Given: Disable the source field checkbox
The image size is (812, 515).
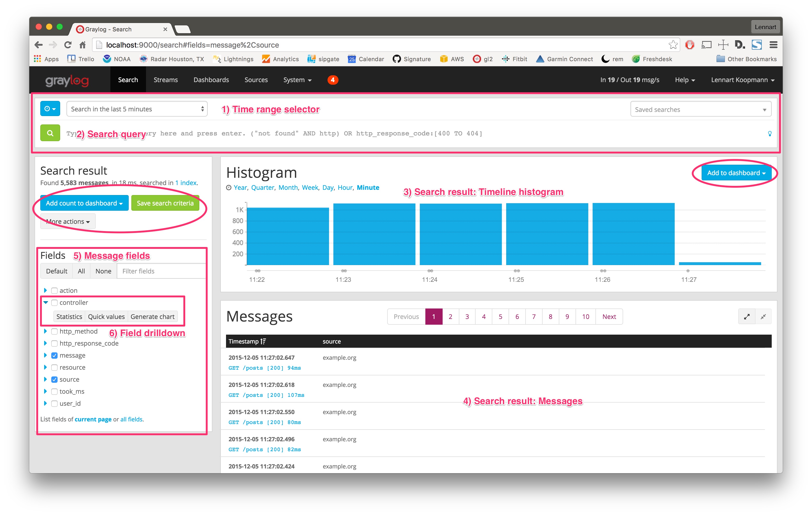Looking at the screenshot, I should (54, 379).
